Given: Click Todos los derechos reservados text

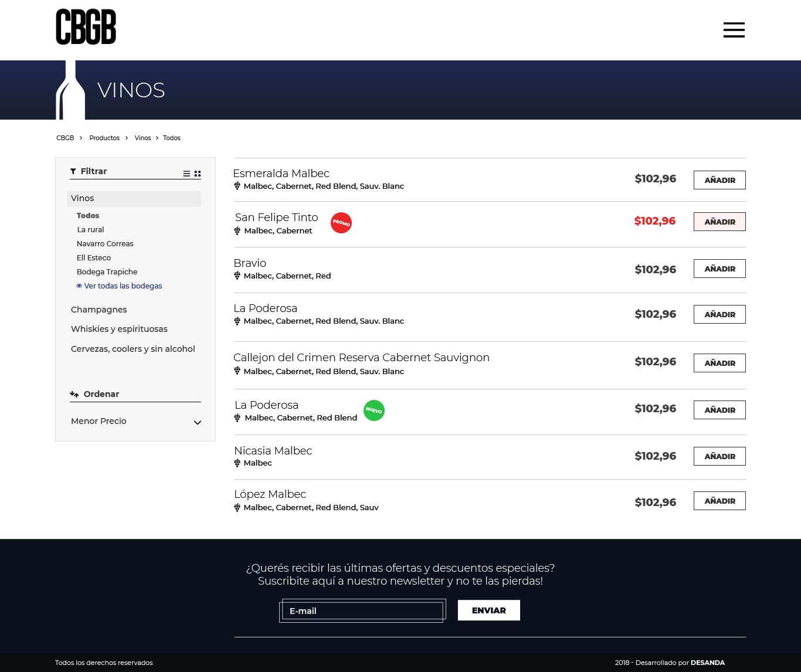Looking at the screenshot, I should pos(104,663).
